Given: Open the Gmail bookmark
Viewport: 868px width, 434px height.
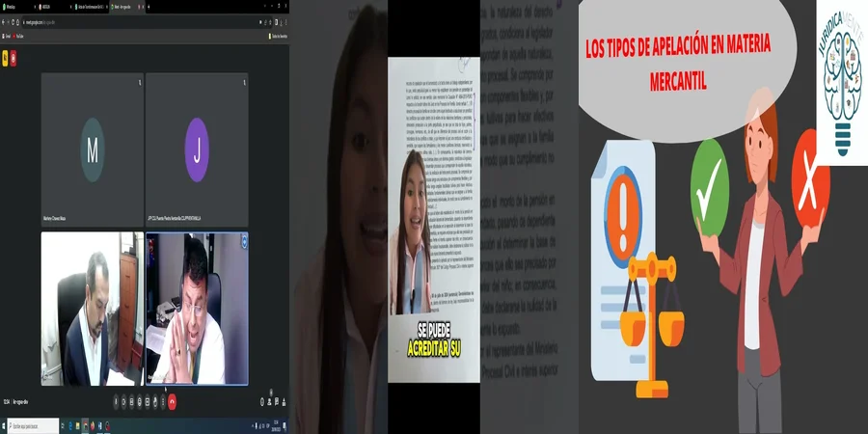Looking at the screenshot, I should click(x=7, y=36).
